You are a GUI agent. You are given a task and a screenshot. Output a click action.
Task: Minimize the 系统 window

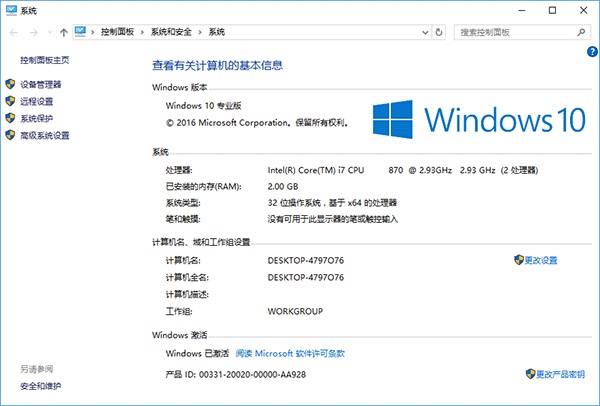coord(522,10)
